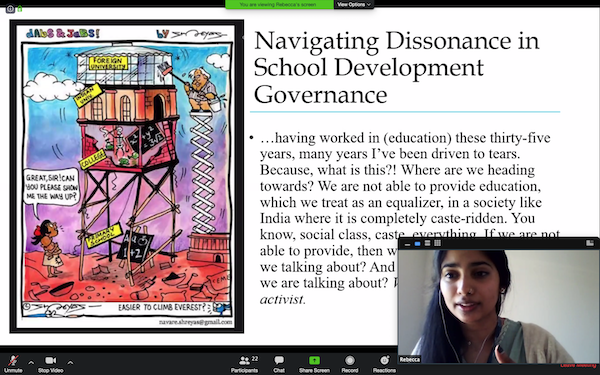Click the green Share Screen icon
This screenshot has height=375, width=600.
(x=314, y=360)
